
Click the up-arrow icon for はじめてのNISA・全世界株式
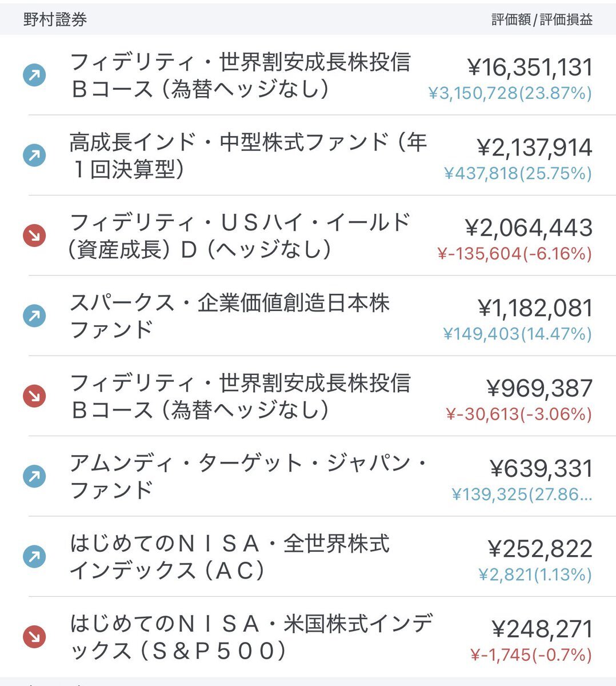(34, 556)
